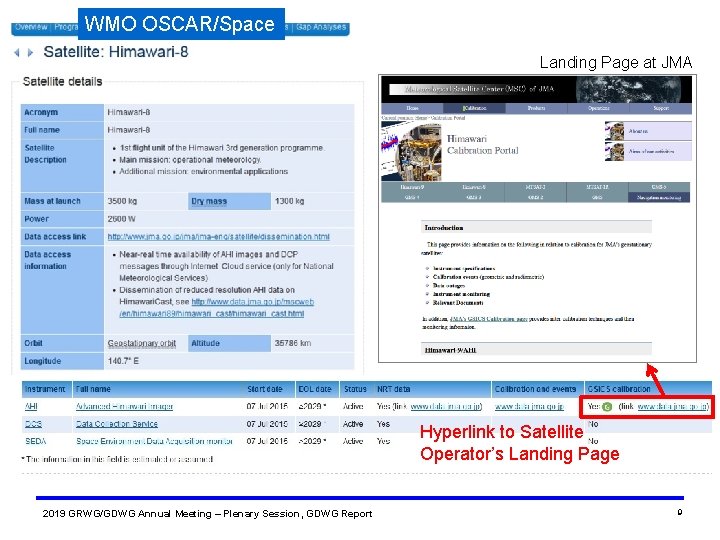
Task: Click the 1300 kg dry mass value
Action: 289,201
